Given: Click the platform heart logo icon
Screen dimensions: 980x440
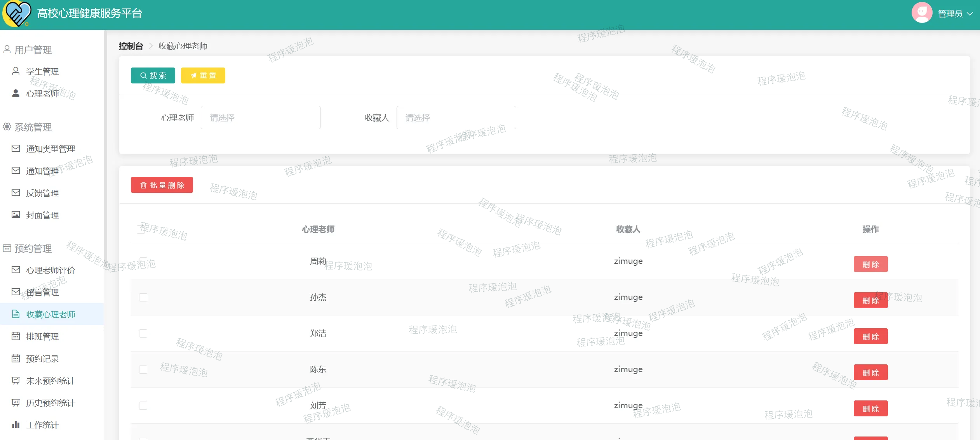Looking at the screenshot, I should point(17,14).
